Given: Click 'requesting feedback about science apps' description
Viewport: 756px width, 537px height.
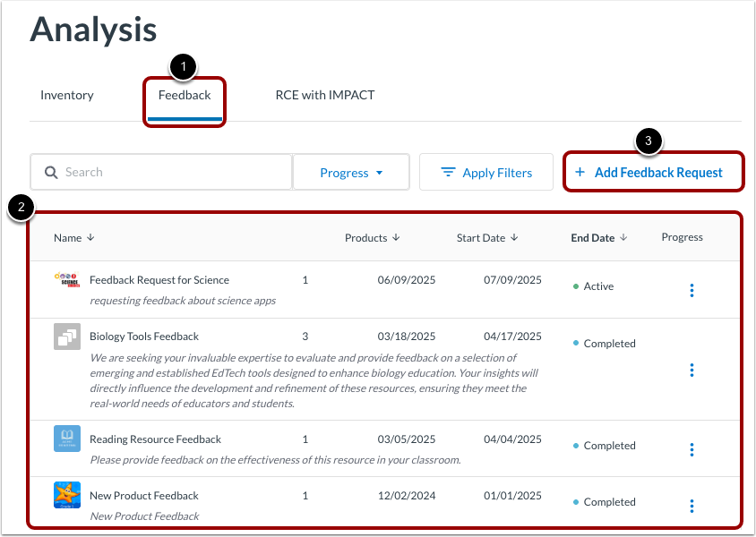Looking at the screenshot, I should click(183, 301).
